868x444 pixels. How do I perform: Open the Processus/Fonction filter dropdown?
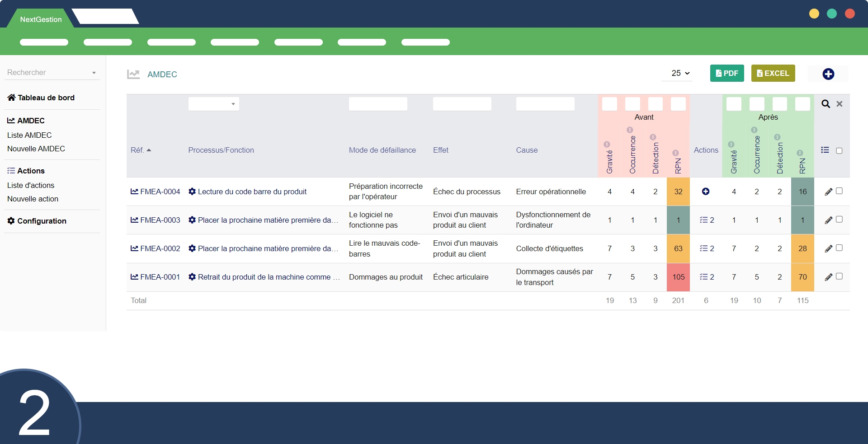coord(213,104)
